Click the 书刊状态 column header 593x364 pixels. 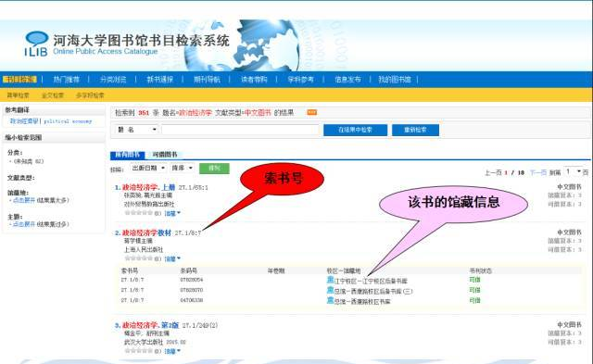tap(480, 270)
